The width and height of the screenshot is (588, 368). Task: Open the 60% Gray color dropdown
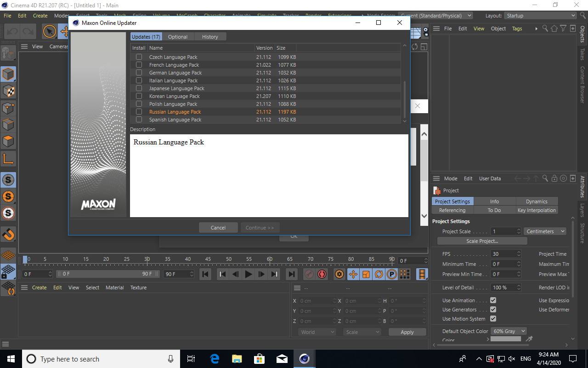[x=509, y=331]
